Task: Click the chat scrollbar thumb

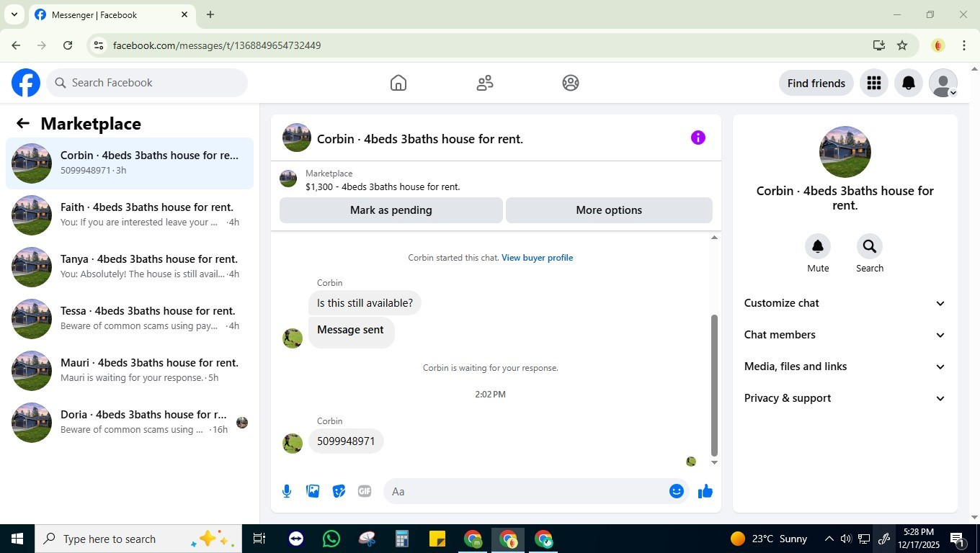Action: (x=715, y=385)
